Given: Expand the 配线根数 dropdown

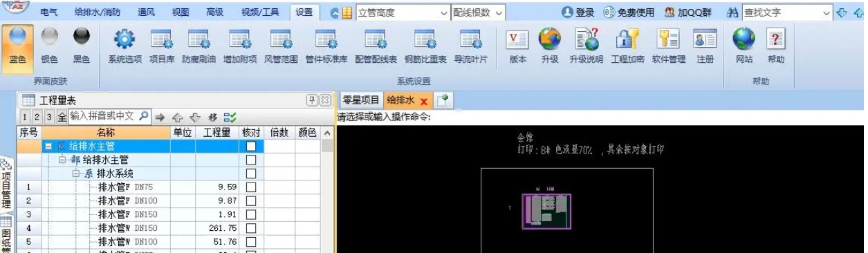Looking at the screenshot, I should tap(478, 13).
